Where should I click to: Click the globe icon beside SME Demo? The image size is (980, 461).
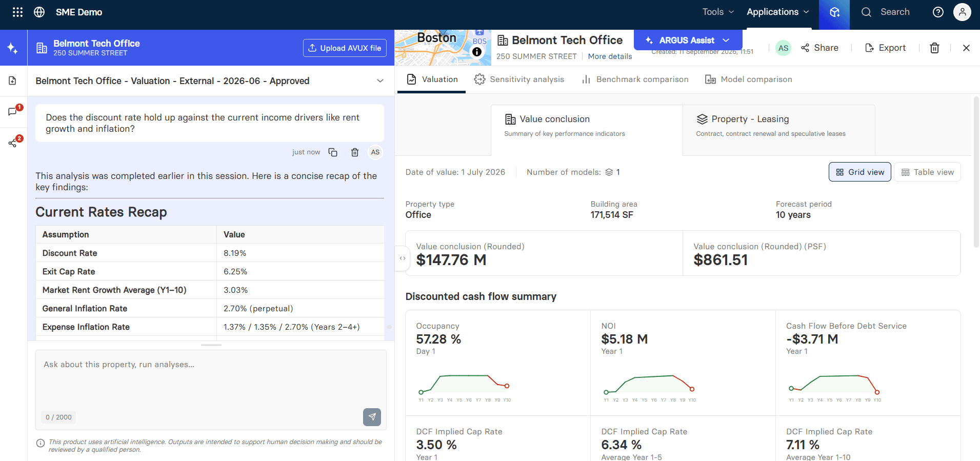coord(39,12)
